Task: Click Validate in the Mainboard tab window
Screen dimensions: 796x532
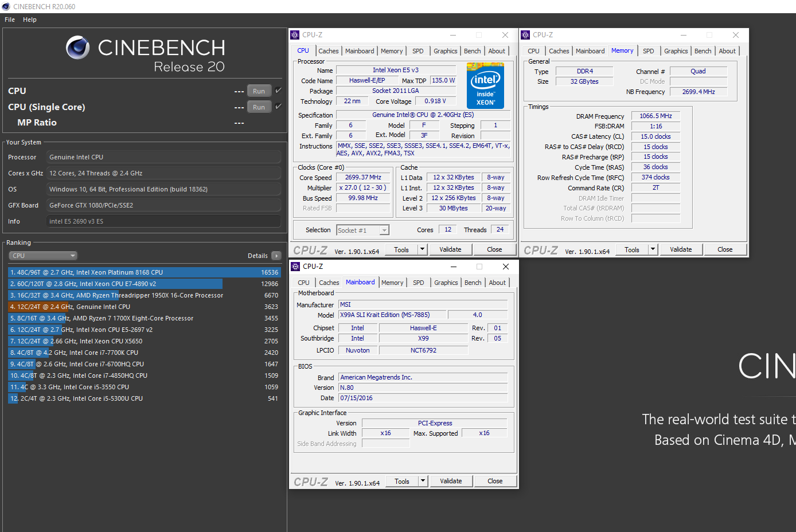Action: pyautogui.click(x=451, y=481)
